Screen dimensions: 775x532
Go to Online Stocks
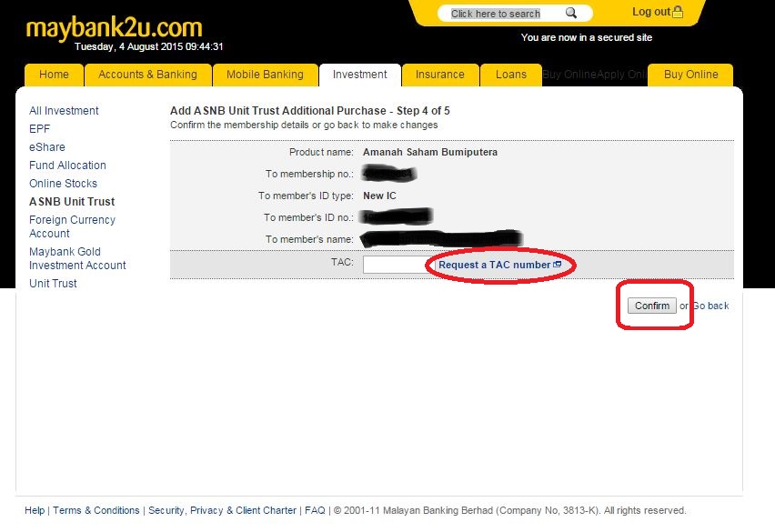pyautogui.click(x=64, y=184)
